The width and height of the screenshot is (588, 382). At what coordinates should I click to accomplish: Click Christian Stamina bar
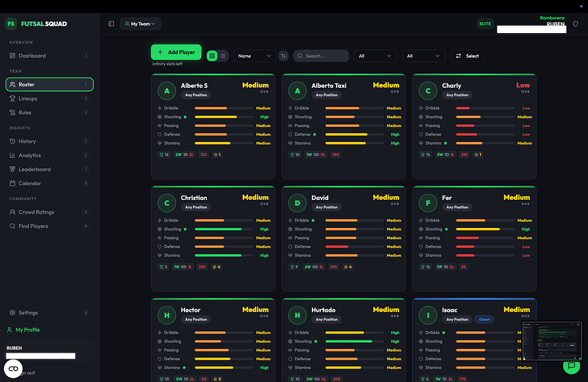click(x=223, y=255)
